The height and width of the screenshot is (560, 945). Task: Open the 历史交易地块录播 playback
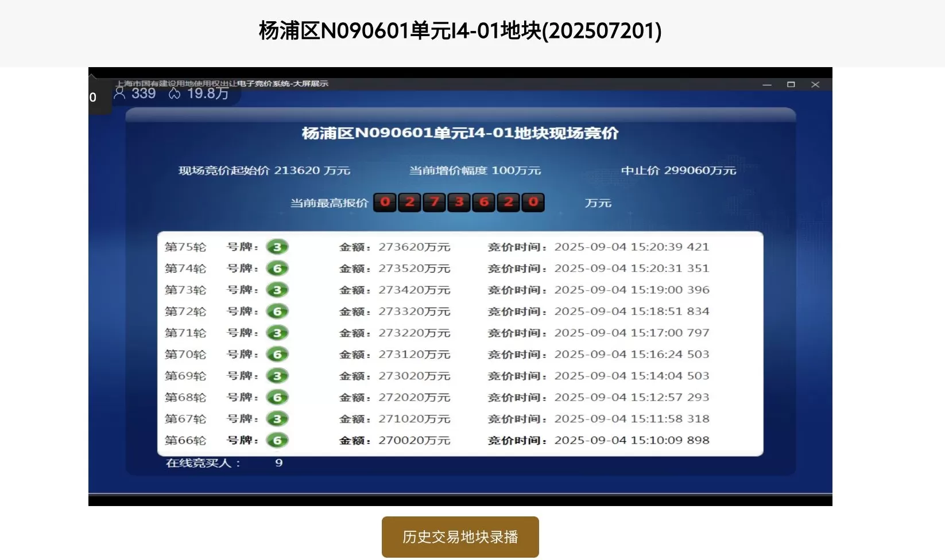(x=460, y=536)
